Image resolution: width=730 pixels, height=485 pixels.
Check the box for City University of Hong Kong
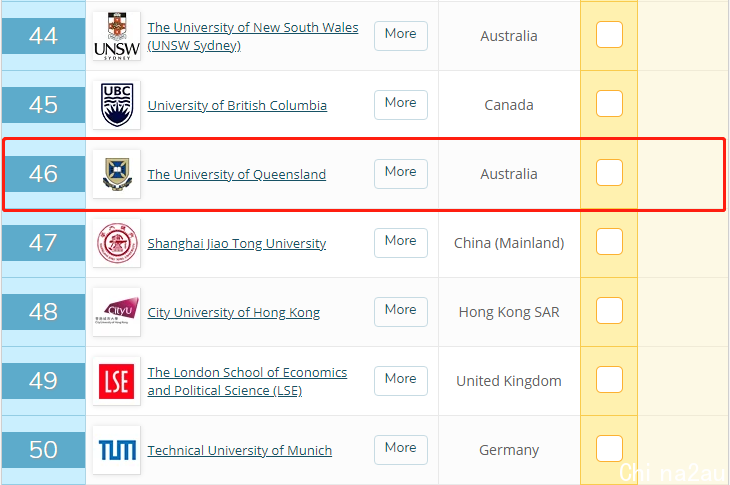coord(609,310)
